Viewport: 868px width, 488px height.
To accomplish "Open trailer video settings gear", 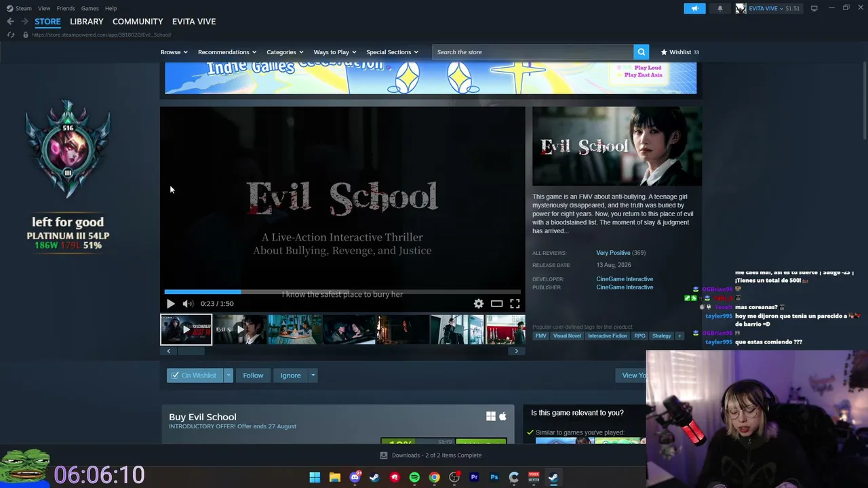I will click(479, 304).
